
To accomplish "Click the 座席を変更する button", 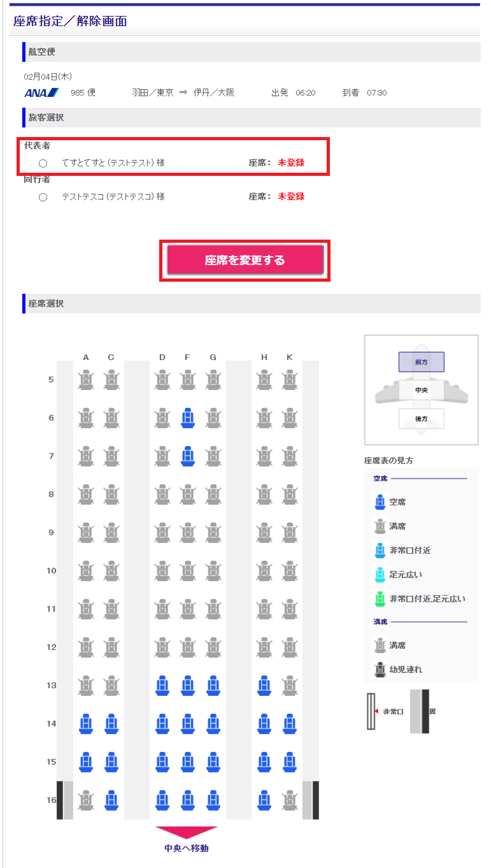I will pyautogui.click(x=245, y=260).
